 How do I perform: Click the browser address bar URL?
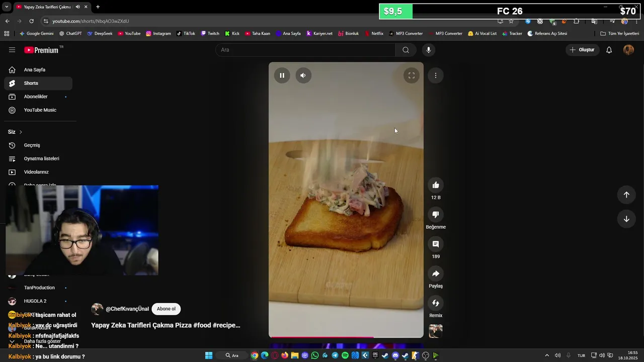point(91,21)
